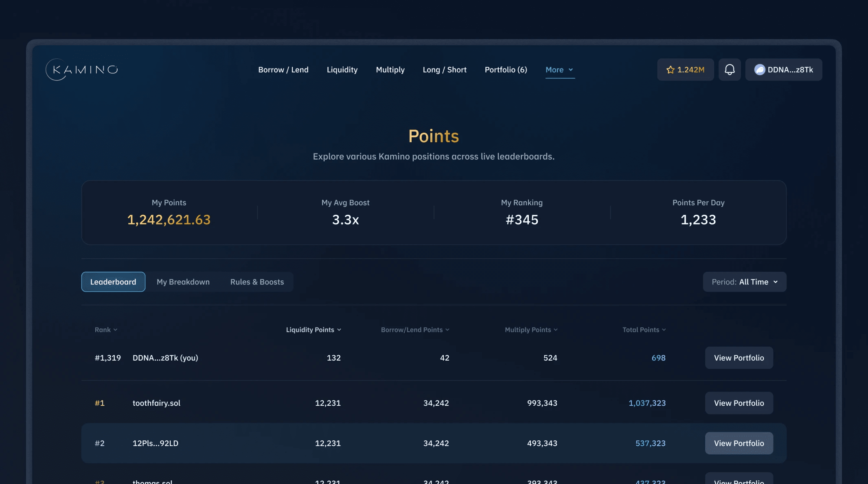Click My Ranking value #345
The image size is (868, 484).
coord(522,220)
